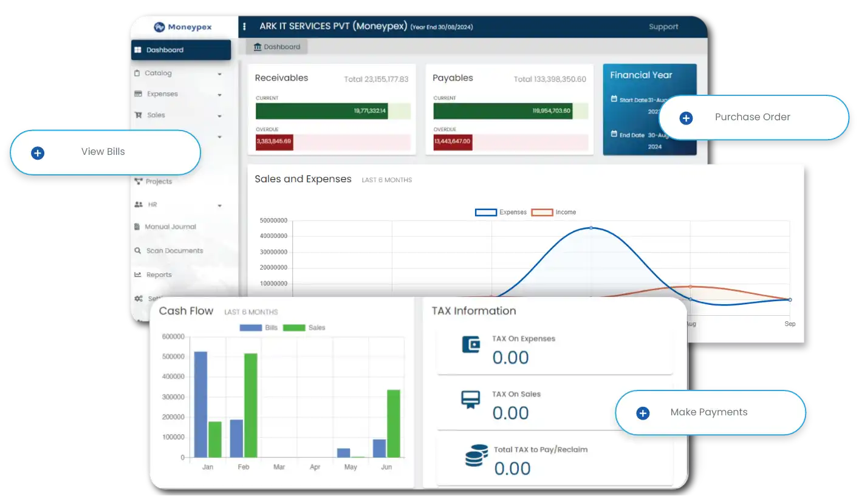
Task: Click the Sales green legend swatch
Action: (294, 328)
